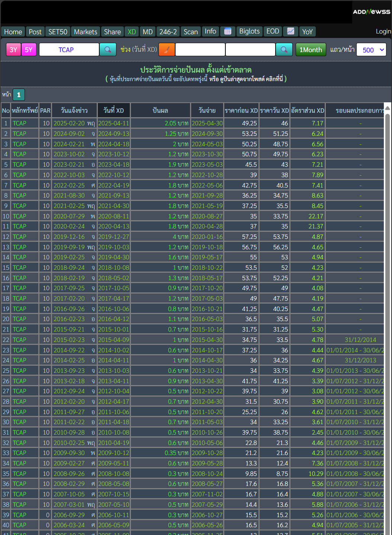Click the ADDNewss logo
This screenshot has width=392, height=535.
(x=372, y=12)
